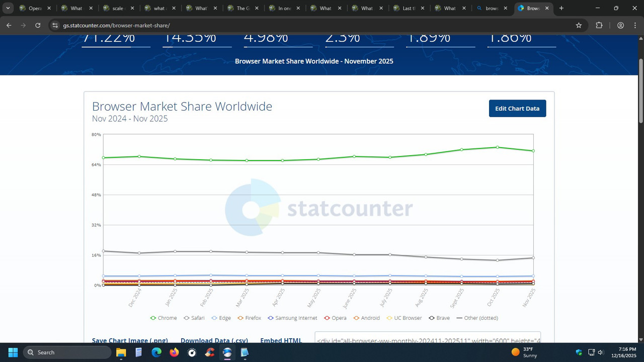Toggle the Chrome series in the legend
This screenshot has height=362, width=644.
pyautogui.click(x=164, y=318)
